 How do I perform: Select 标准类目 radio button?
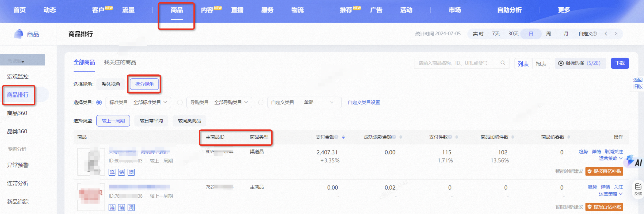tap(99, 102)
